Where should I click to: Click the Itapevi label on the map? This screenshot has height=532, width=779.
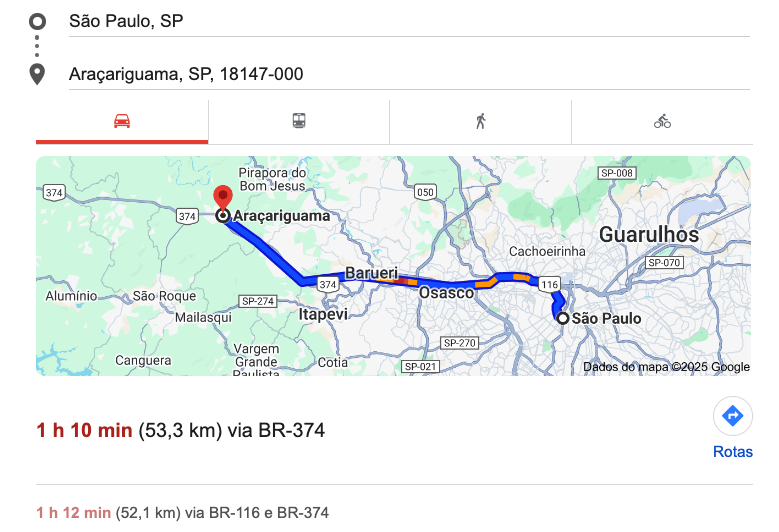coord(323,314)
